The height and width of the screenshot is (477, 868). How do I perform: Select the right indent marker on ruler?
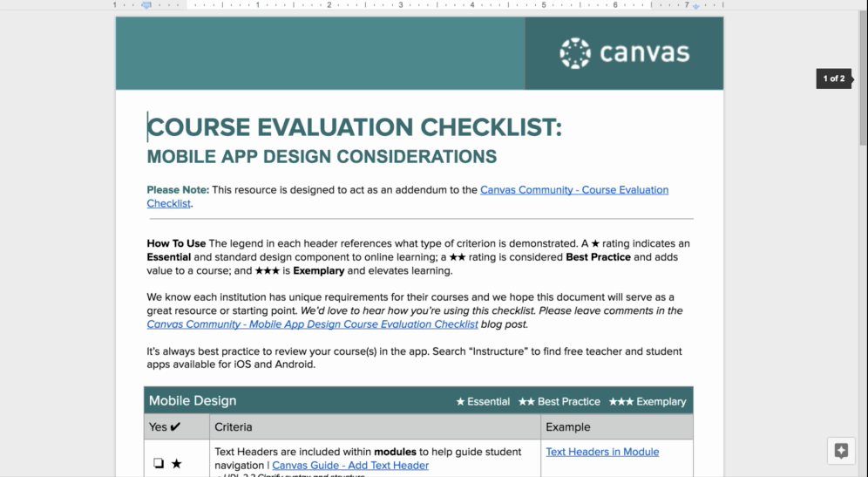click(x=695, y=6)
